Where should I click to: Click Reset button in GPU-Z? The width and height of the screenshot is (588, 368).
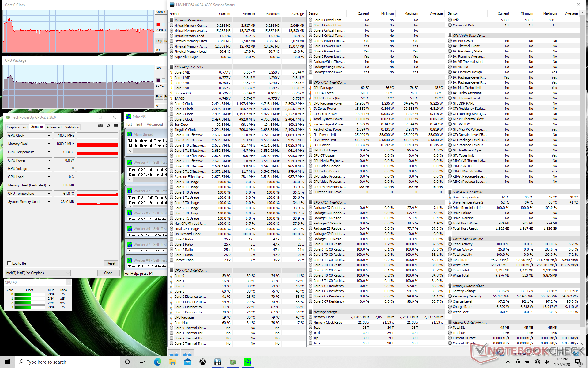click(x=111, y=263)
